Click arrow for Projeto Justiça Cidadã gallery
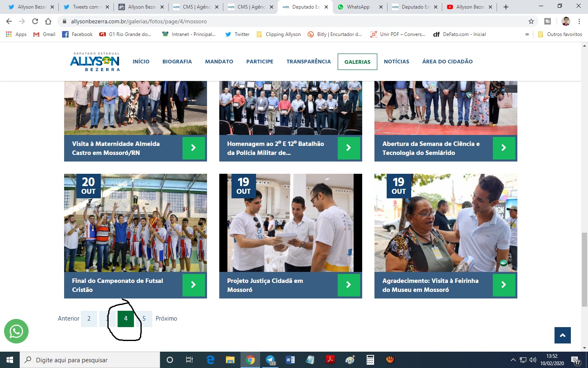588x368 pixels. pos(348,285)
